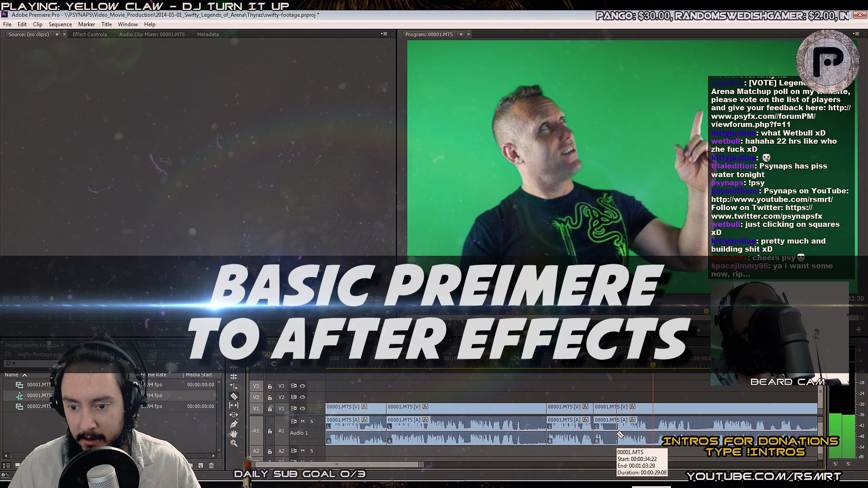Click the razor/cut tool icon in toolbar
Screen dimensions: 868x488
(x=234, y=399)
